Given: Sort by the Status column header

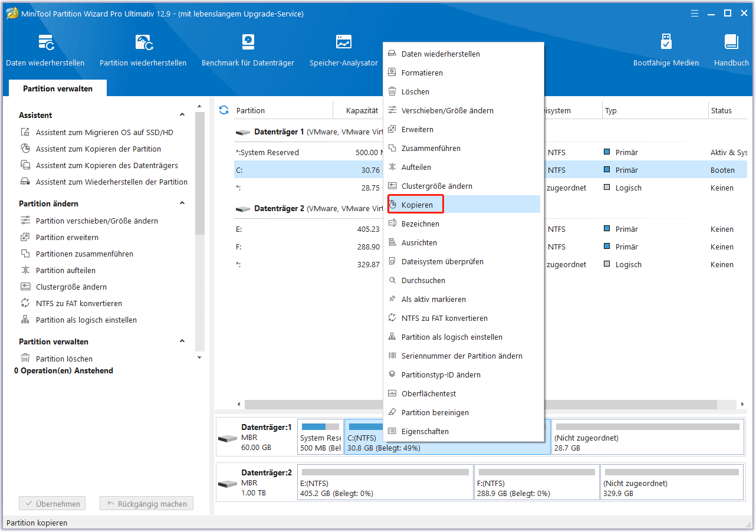Looking at the screenshot, I should (x=729, y=111).
